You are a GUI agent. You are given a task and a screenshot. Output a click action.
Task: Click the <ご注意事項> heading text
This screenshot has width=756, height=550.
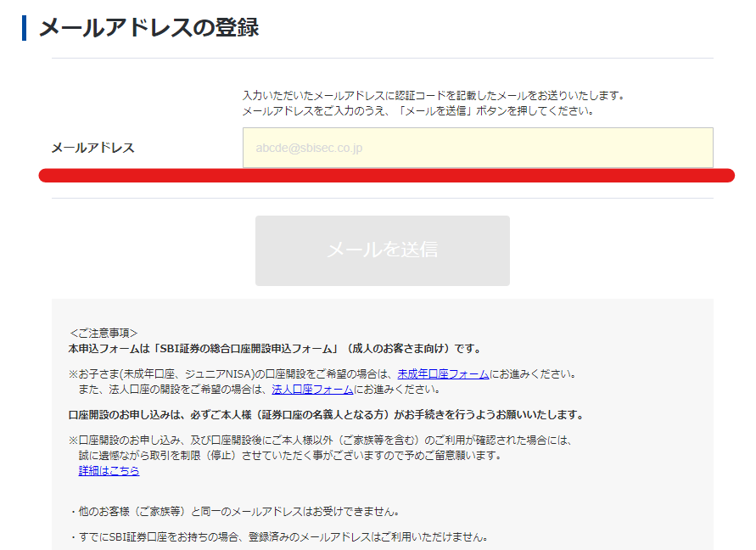(x=104, y=333)
